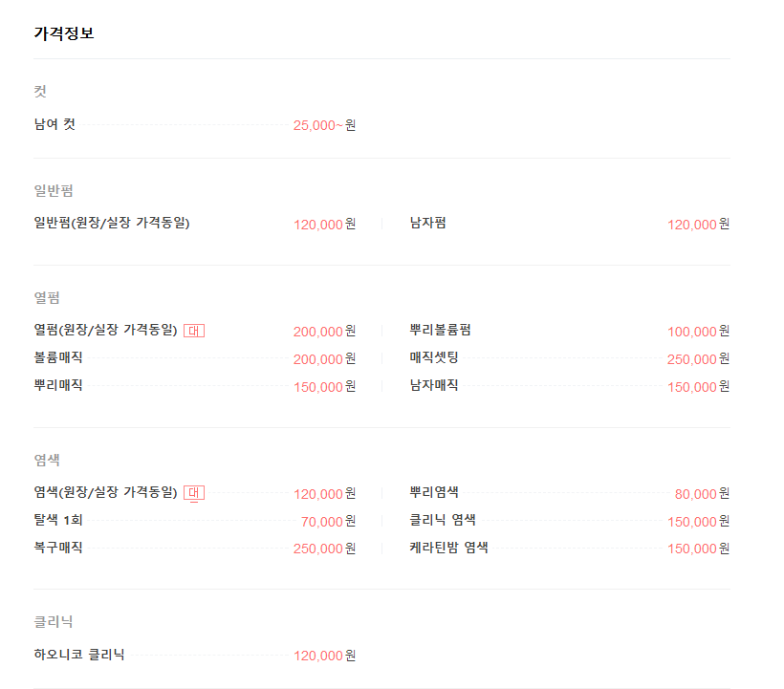Select the 케라틴밤 염색 entry

coord(448,548)
